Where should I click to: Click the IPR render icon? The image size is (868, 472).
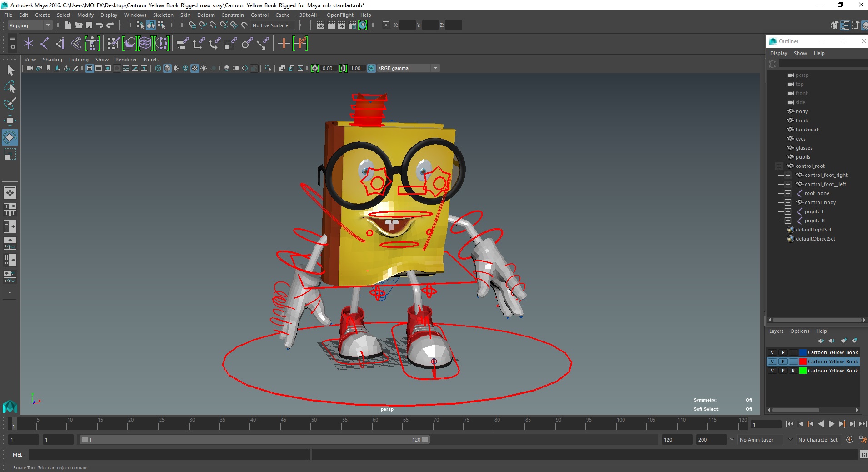[341, 25]
